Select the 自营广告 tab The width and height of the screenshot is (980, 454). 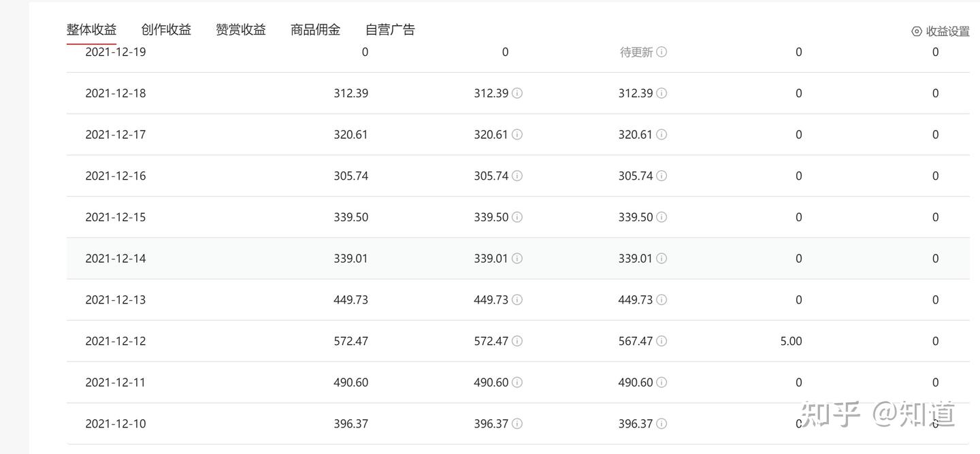pos(390,29)
